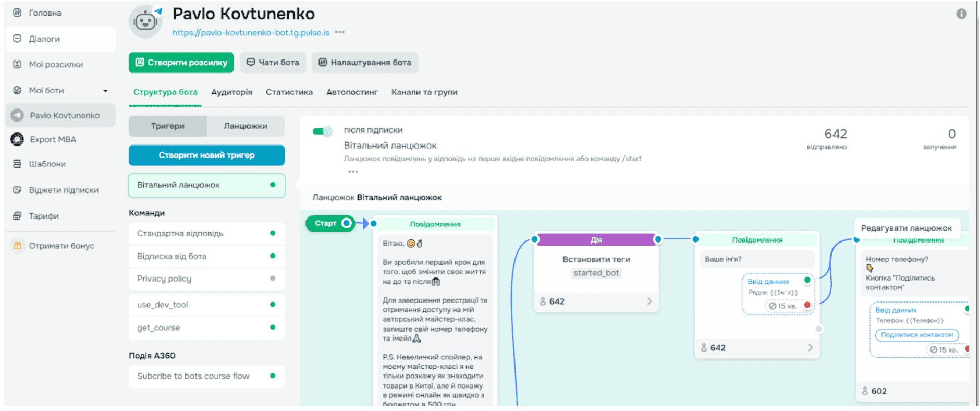Image resolution: width=980 pixels, height=411 pixels.
Task: Open the Шаблони templates icon
Action: click(17, 164)
